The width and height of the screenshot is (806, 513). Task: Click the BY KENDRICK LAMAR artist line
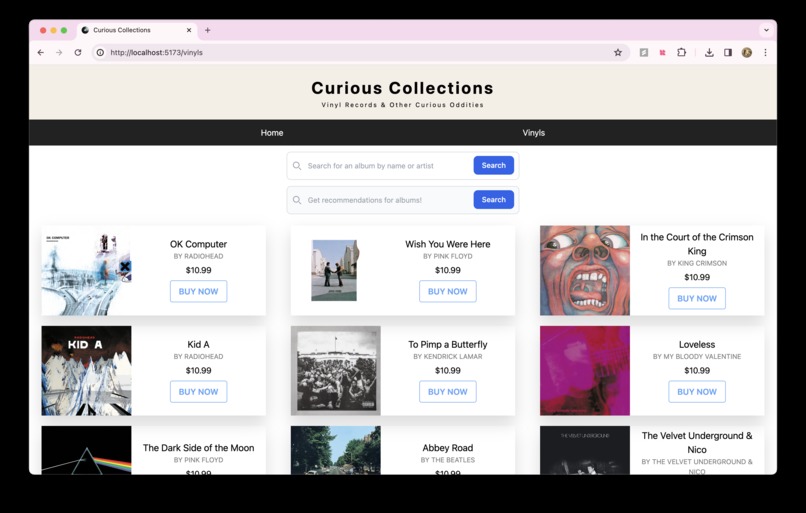point(448,357)
